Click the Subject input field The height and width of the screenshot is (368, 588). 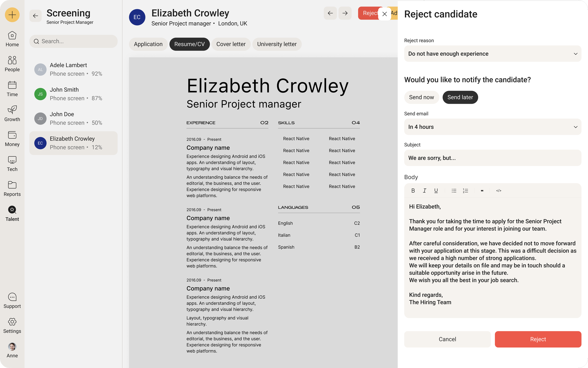(x=493, y=158)
